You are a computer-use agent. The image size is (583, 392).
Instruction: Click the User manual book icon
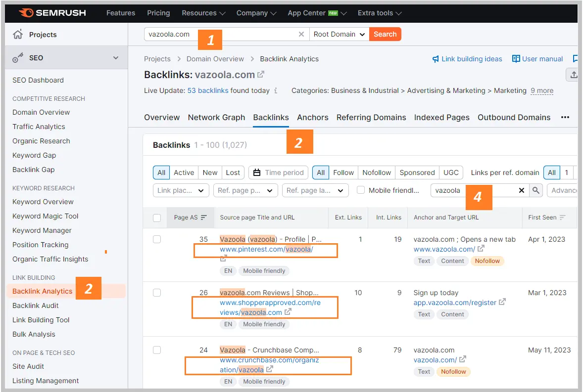[x=516, y=59]
